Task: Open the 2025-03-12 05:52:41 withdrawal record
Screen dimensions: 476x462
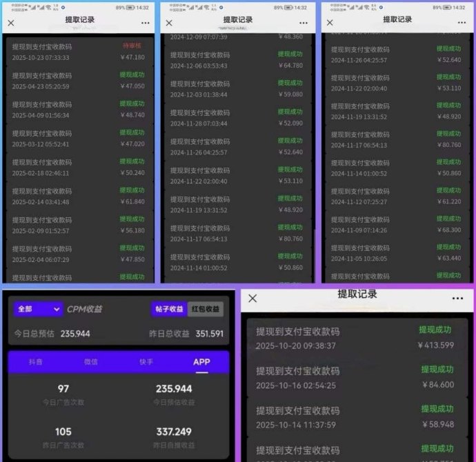Action: (79, 139)
